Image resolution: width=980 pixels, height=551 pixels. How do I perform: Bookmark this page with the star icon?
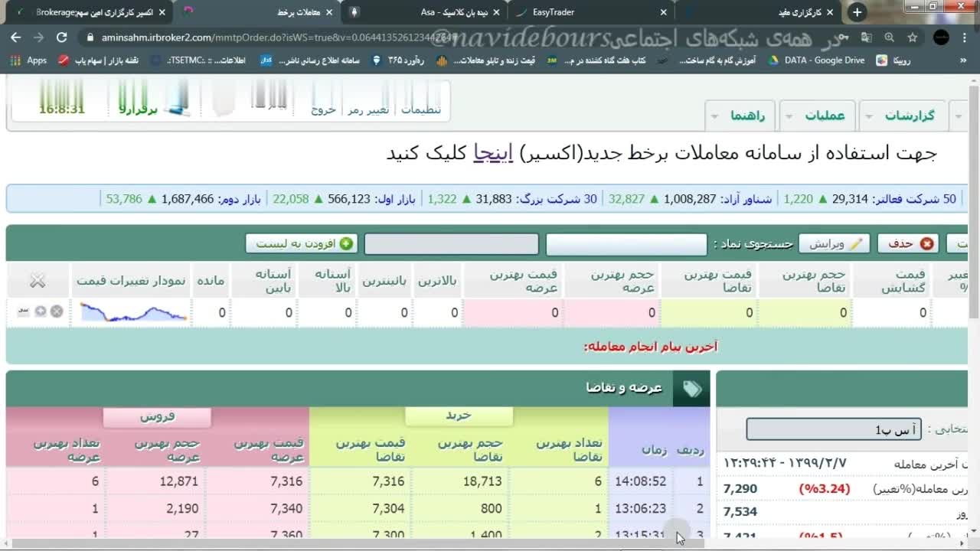coord(913,37)
